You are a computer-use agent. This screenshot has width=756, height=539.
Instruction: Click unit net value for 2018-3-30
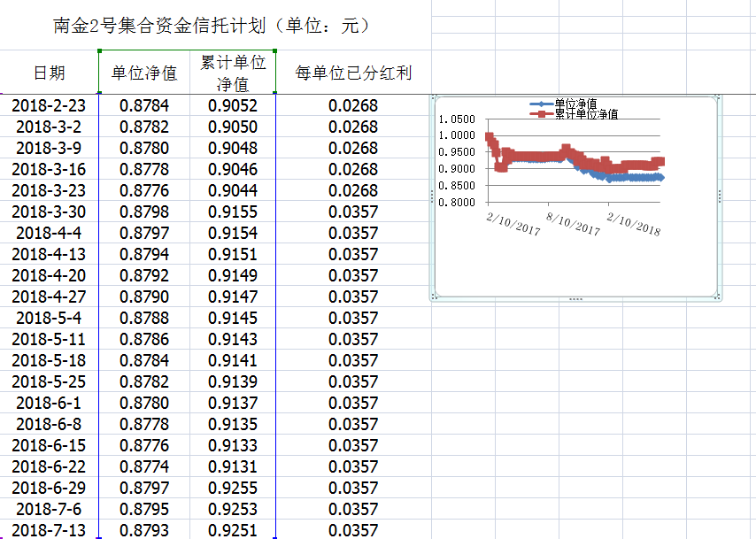[x=144, y=212]
